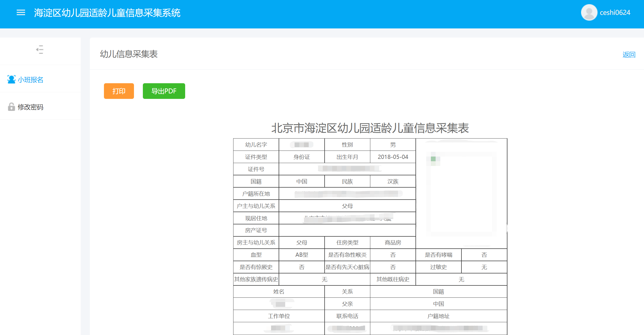Click the birthdate cell 2018-05-04
Image resolution: width=644 pixels, height=335 pixels.
[393, 157]
